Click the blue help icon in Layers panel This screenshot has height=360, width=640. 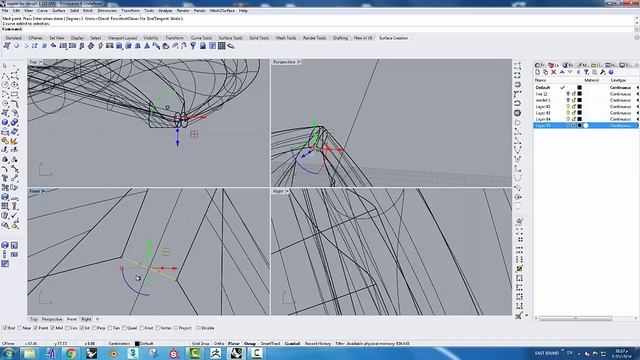[611, 72]
